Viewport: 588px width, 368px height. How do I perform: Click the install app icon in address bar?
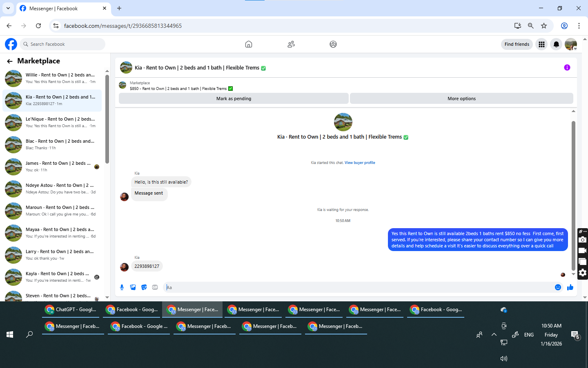pos(518,26)
